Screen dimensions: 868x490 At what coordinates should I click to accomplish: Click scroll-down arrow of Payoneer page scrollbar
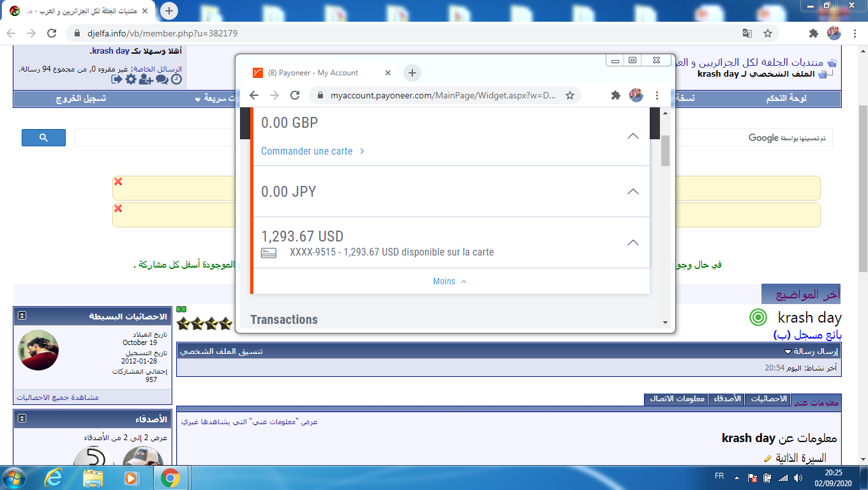pos(665,323)
